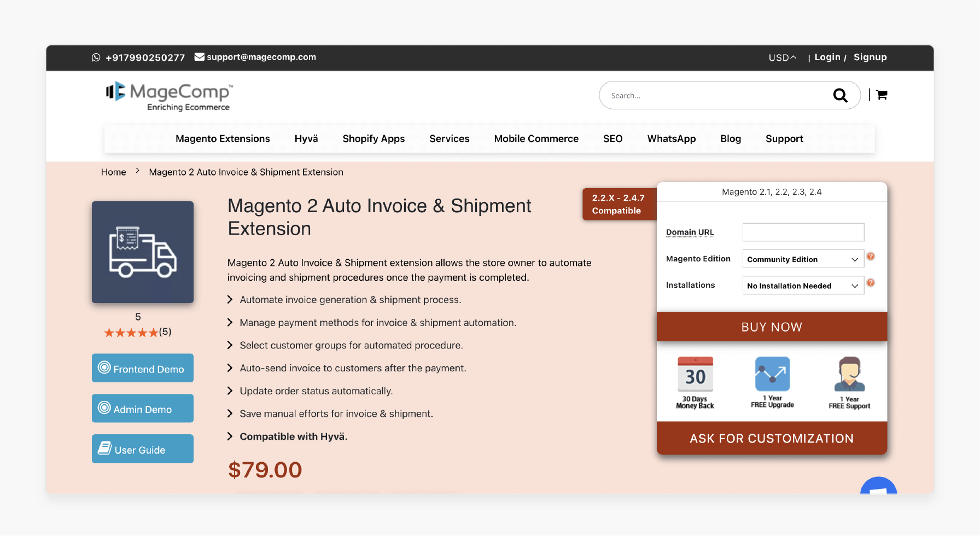Click 'Update order status automatically.' bullet

tap(316, 392)
